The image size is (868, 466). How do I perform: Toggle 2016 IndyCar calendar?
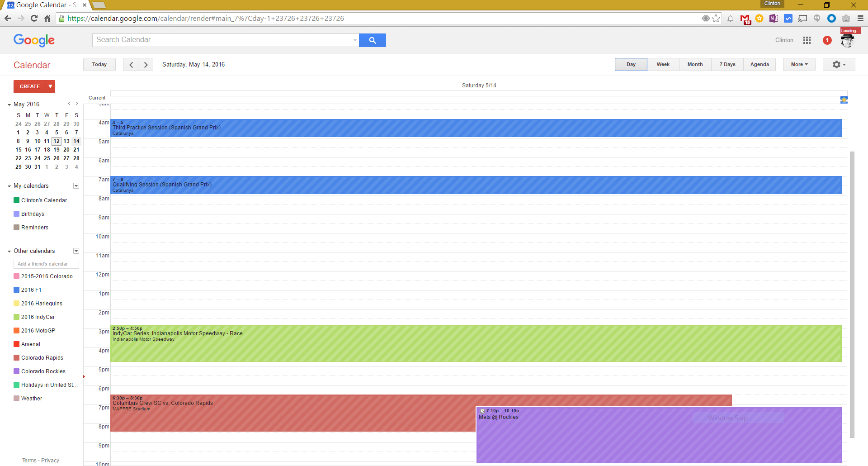pos(16,317)
